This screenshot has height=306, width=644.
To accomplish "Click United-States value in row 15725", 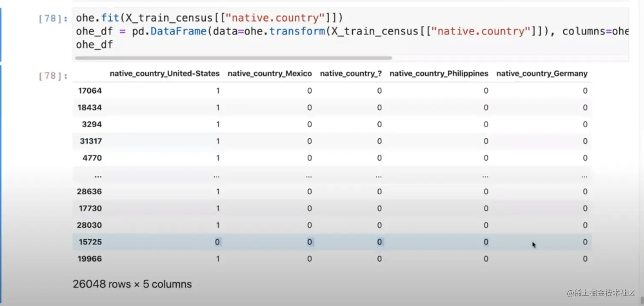I will 217,242.
